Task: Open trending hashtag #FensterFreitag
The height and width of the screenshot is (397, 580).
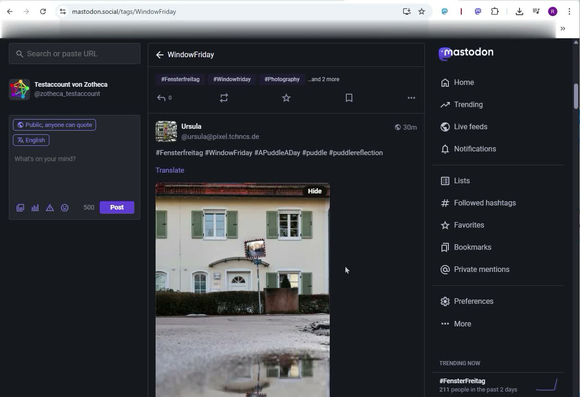Action: [x=462, y=381]
